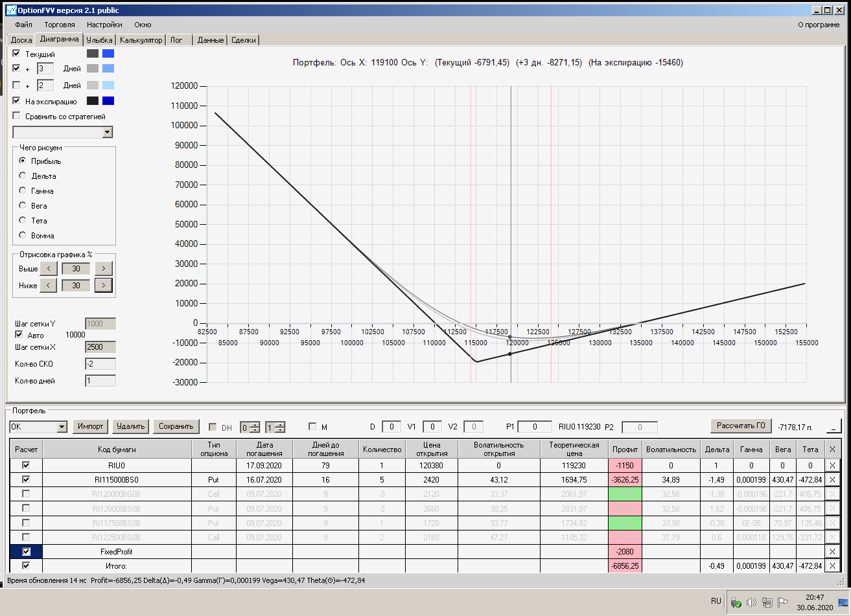Image resolution: width=851 pixels, height=616 pixels.
Task: Click the P1 input field
Action: pos(535,427)
